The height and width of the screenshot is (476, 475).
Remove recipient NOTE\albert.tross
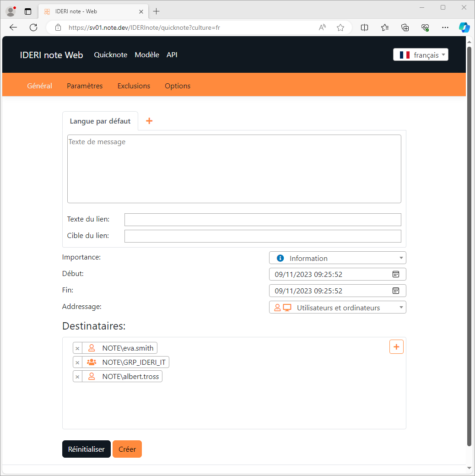[77, 376]
